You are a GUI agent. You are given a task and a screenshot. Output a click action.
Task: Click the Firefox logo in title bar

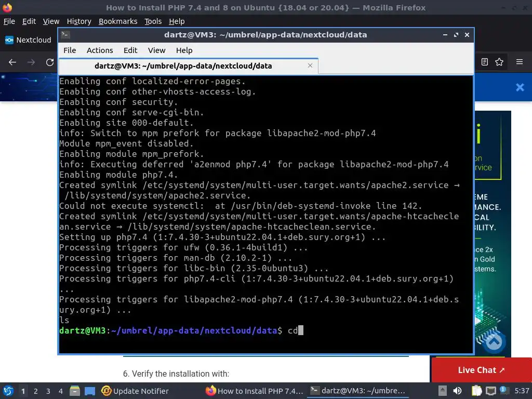click(7, 7)
